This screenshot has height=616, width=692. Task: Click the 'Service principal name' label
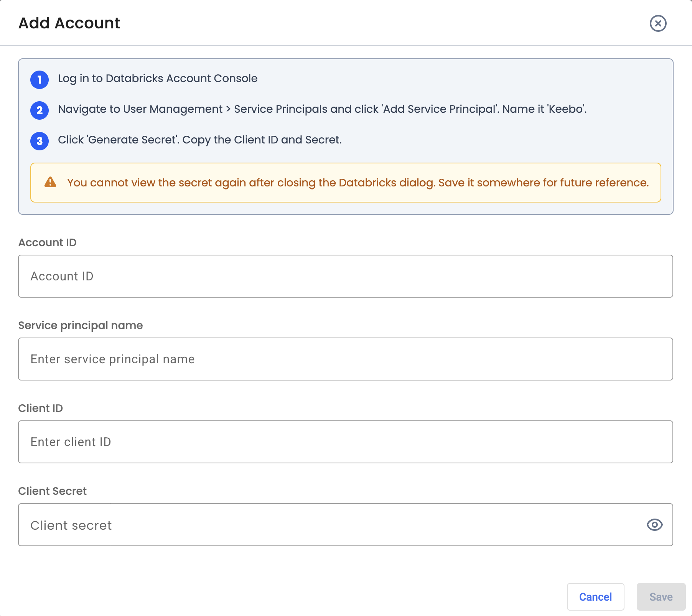81,326
